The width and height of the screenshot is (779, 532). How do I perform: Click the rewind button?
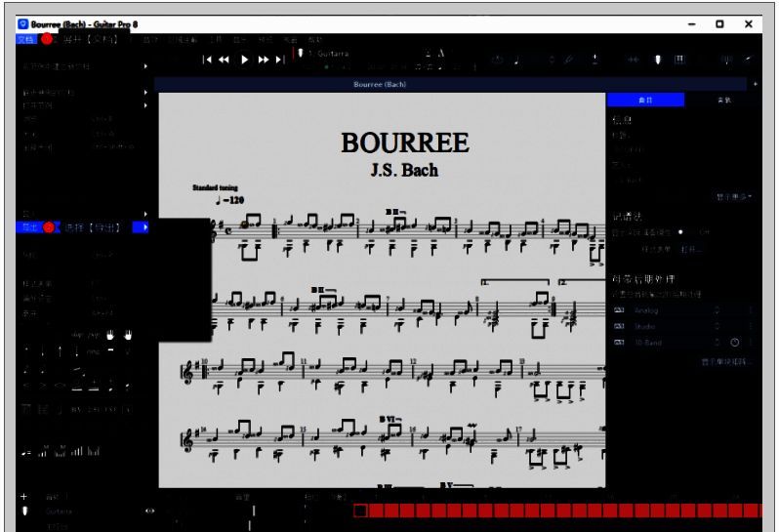(x=224, y=60)
